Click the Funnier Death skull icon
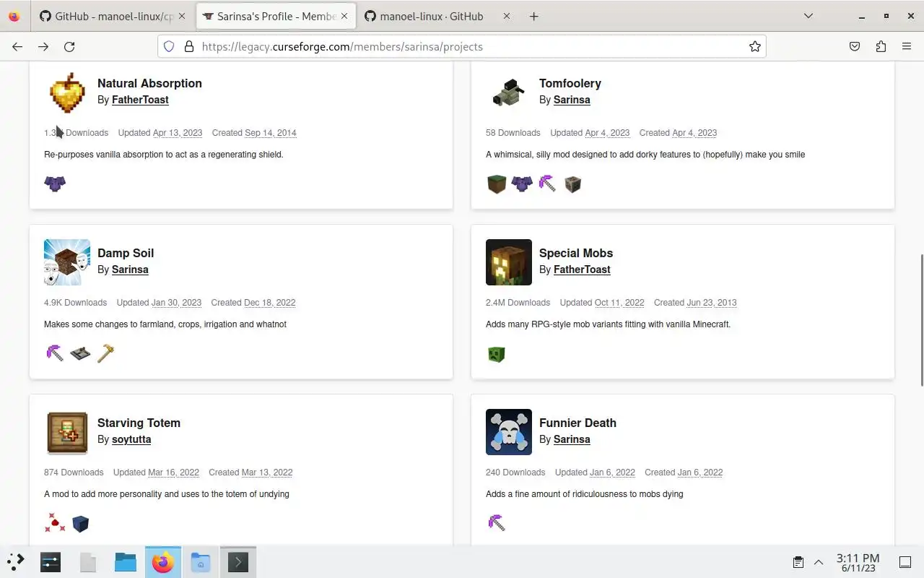Viewport: 924px width, 578px height. click(509, 432)
